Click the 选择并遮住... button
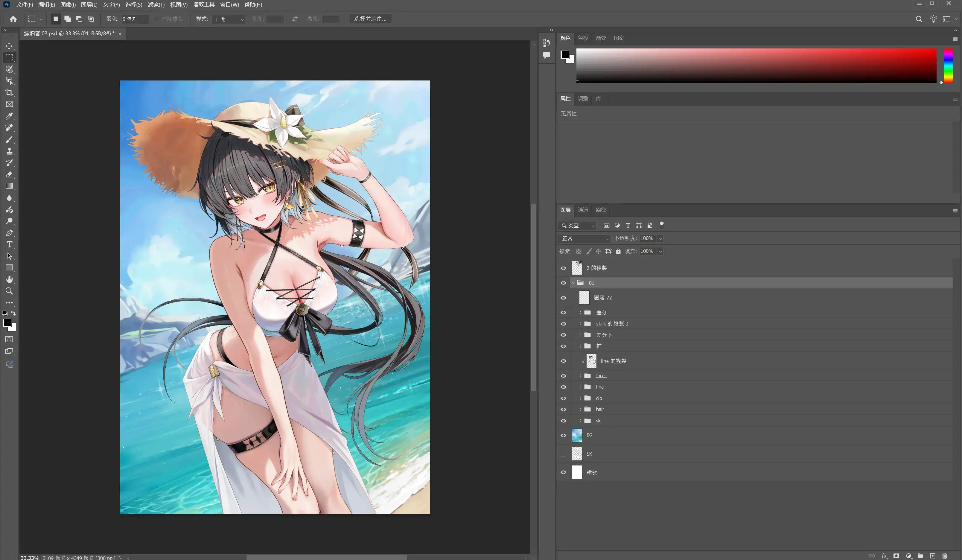The image size is (962, 560). [370, 19]
